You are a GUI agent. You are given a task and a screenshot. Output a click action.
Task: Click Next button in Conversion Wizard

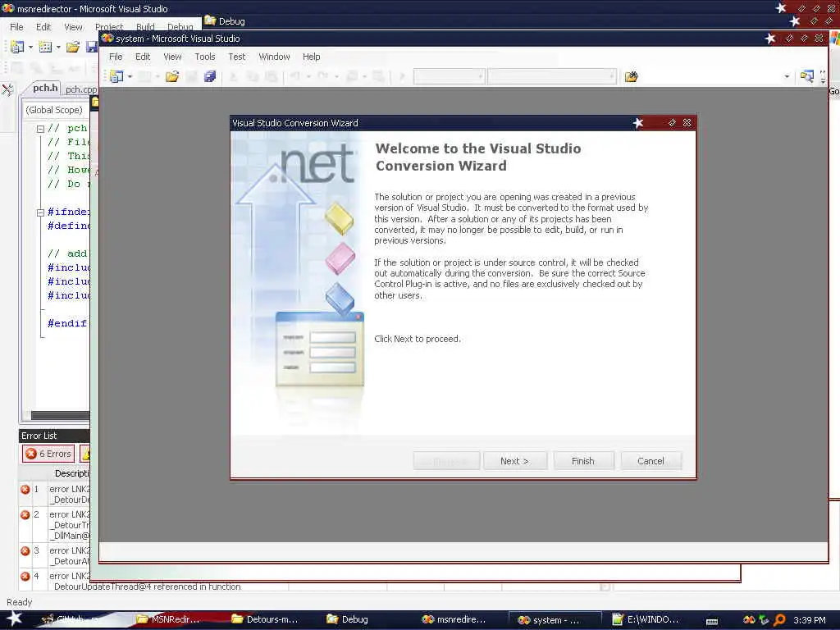(x=515, y=461)
